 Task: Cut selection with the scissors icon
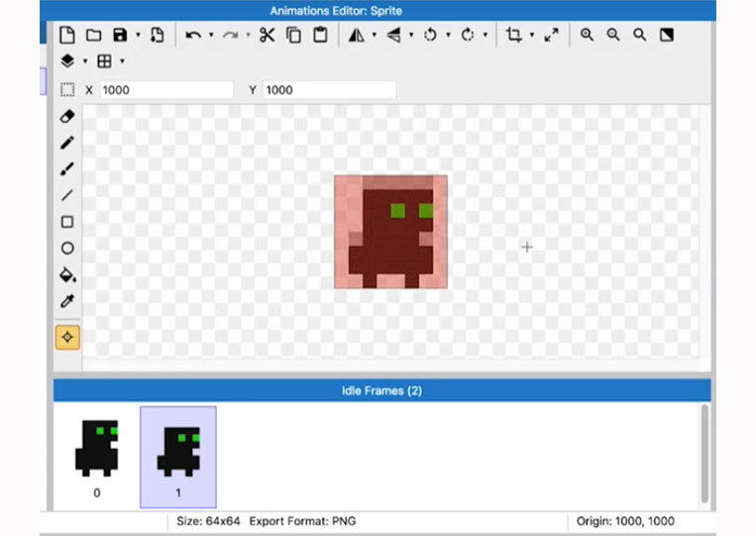[x=268, y=36]
